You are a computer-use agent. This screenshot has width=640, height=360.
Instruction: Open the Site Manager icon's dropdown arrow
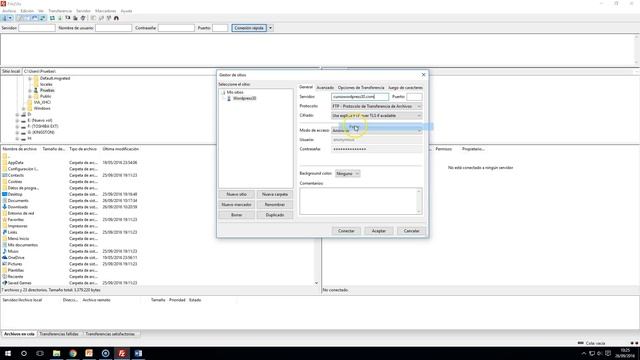[10, 18]
